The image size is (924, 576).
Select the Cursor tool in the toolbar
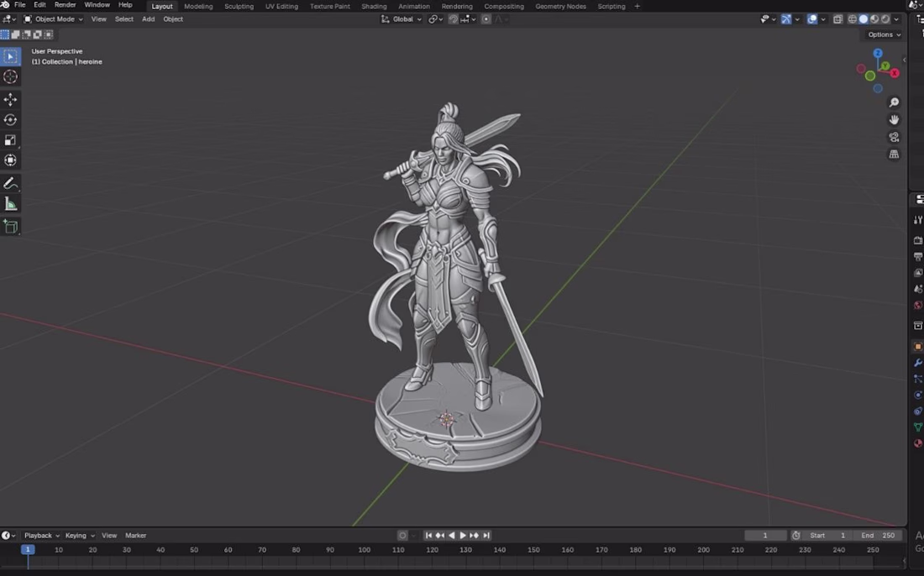pyautogui.click(x=10, y=76)
